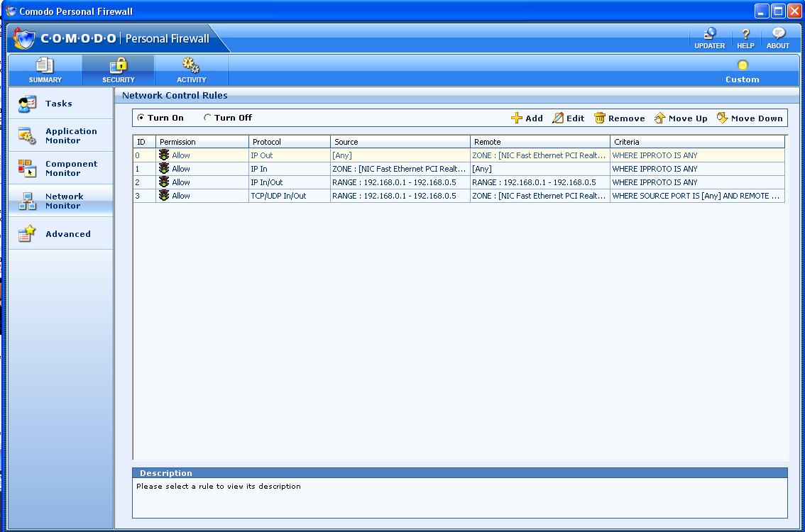805x532 pixels.
Task: Click the Allow text in rule 2
Action: coord(181,182)
